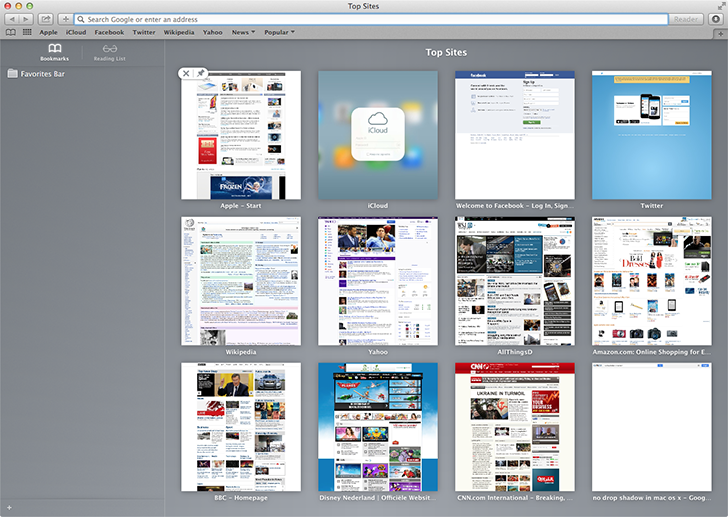Viewport: 728px width, 517px height.
Task: Open the new tab plus button
Action: [x=721, y=33]
